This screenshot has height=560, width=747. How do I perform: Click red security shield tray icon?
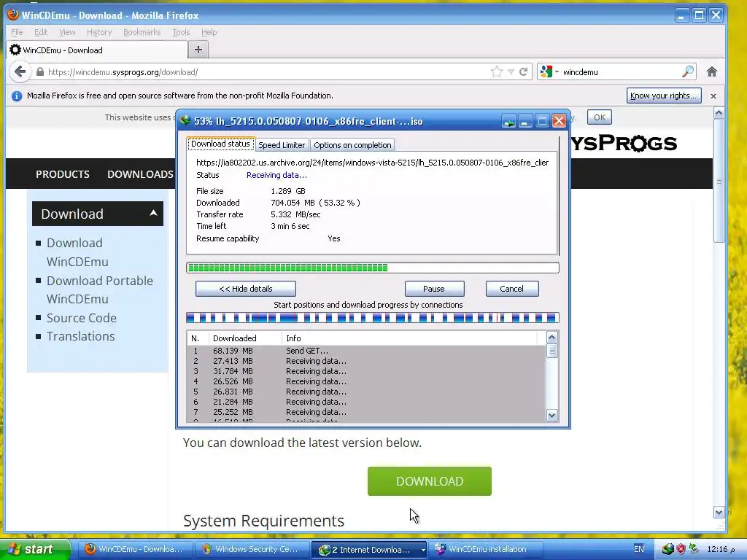pyautogui.click(x=681, y=549)
